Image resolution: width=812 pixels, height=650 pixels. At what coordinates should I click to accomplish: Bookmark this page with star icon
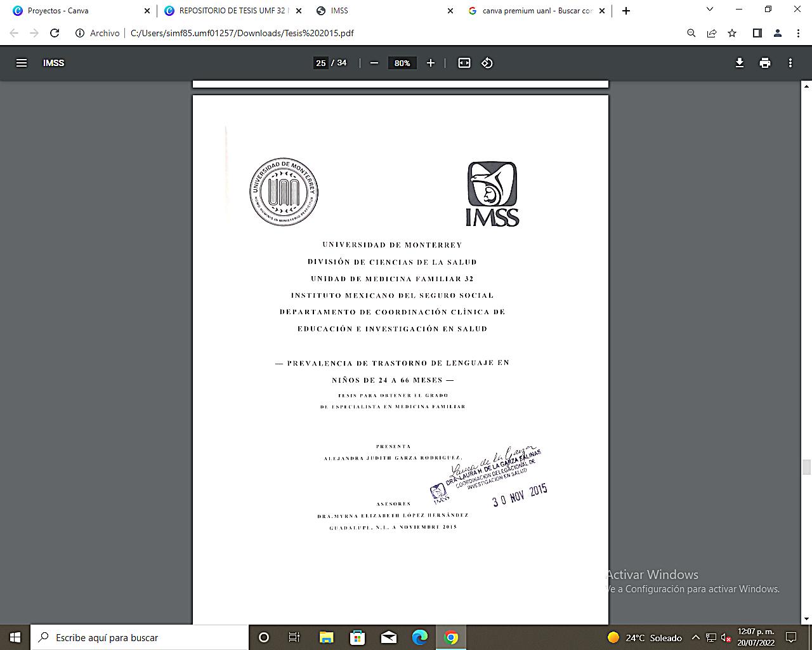click(732, 33)
